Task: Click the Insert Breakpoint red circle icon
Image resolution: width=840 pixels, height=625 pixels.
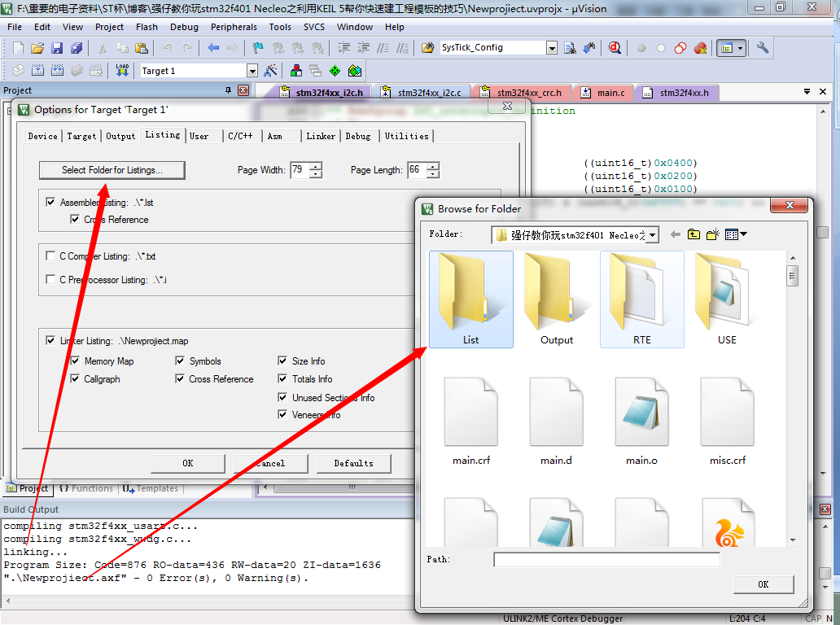Action: point(641,48)
